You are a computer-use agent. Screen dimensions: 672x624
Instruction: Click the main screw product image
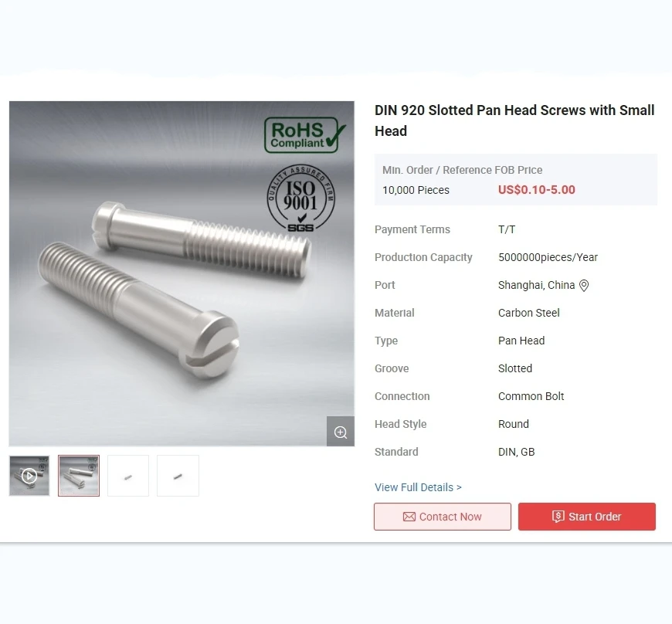click(x=182, y=273)
